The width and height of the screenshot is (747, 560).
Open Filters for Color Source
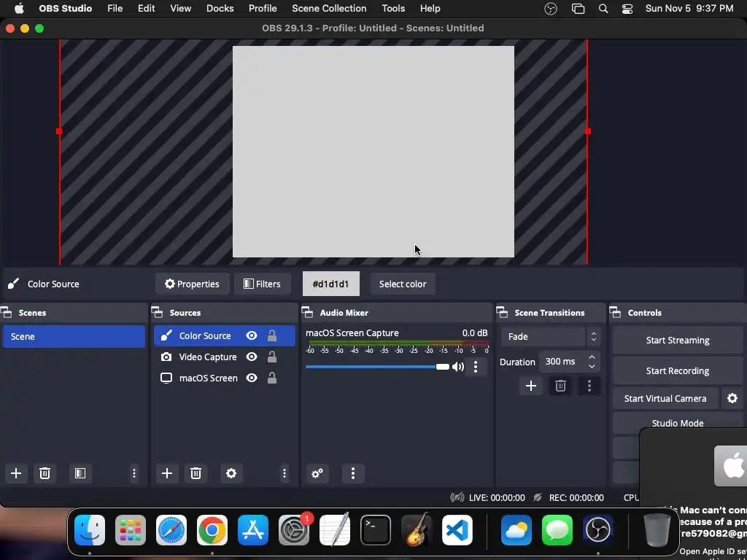tap(262, 284)
